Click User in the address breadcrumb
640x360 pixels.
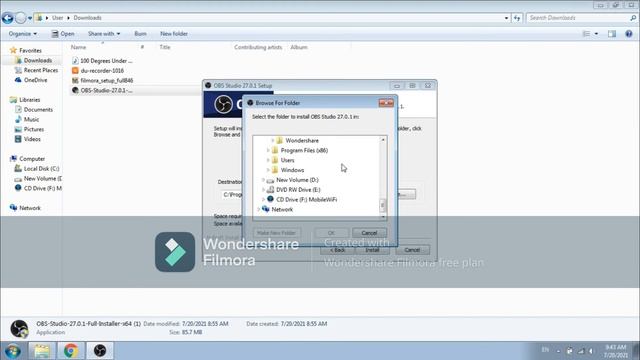tap(58, 18)
